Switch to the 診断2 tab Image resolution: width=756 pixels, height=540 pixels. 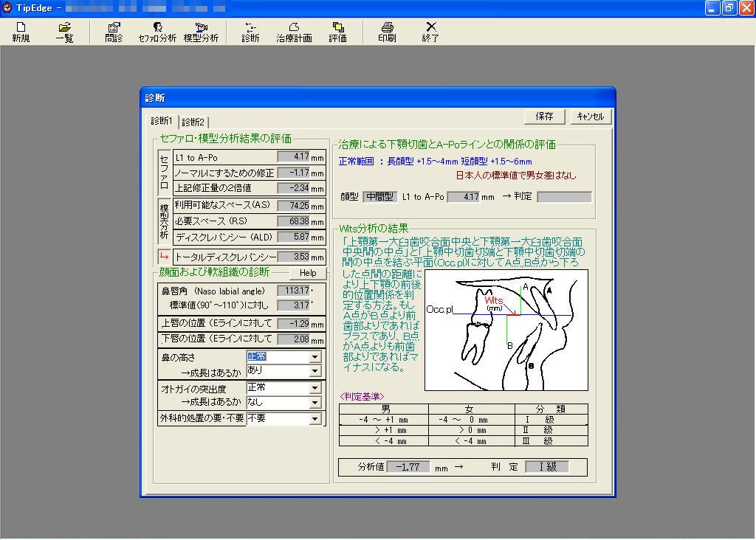tap(193, 122)
